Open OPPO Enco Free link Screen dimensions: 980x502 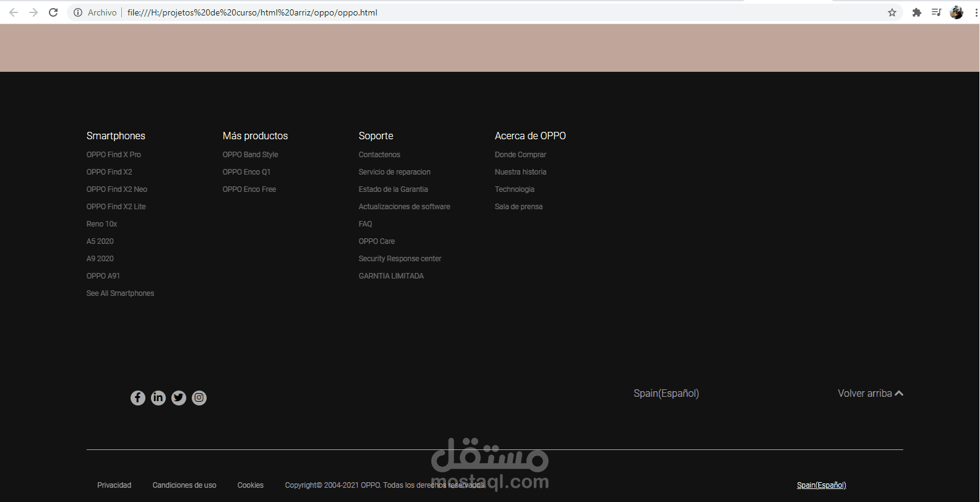[x=249, y=189]
